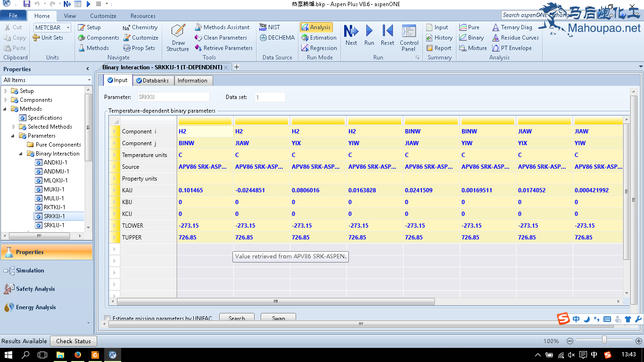Open Specifications under Methods
The width and height of the screenshot is (644, 362).
(45, 118)
